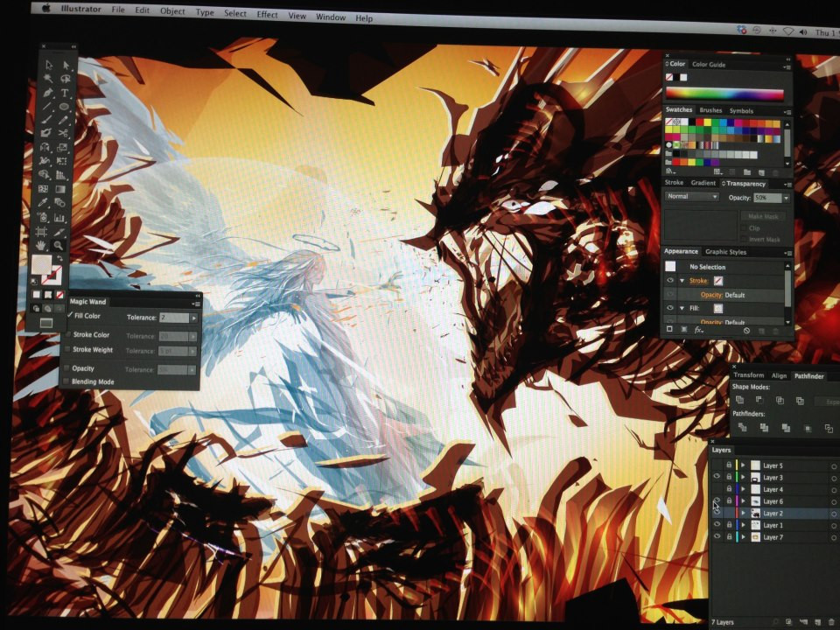Pick the Magic Wand tool in toolbox
840x630 pixels.
[48, 78]
